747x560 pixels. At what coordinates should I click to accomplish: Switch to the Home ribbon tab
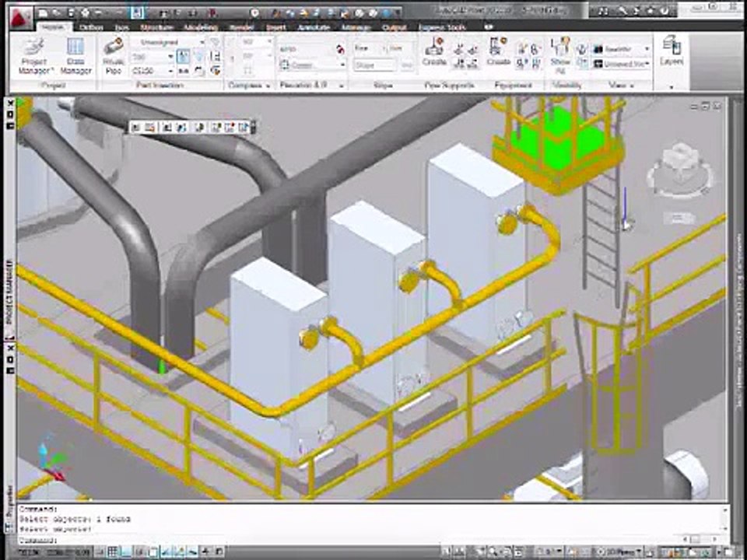click(53, 27)
